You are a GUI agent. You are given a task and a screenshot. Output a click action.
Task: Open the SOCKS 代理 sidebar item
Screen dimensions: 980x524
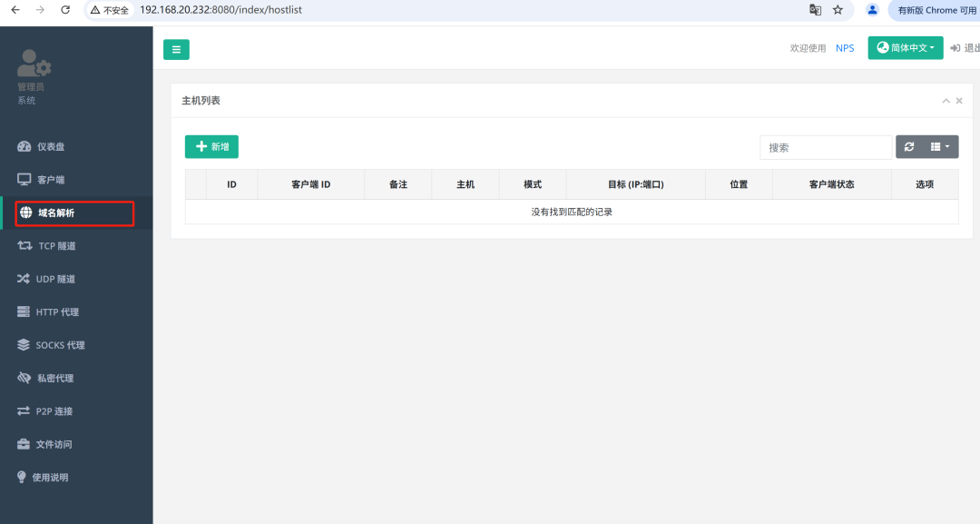pyautogui.click(x=76, y=346)
